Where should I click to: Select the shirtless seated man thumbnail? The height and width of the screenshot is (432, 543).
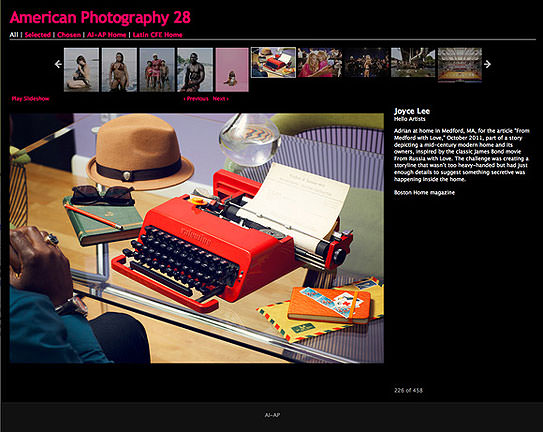195,70
